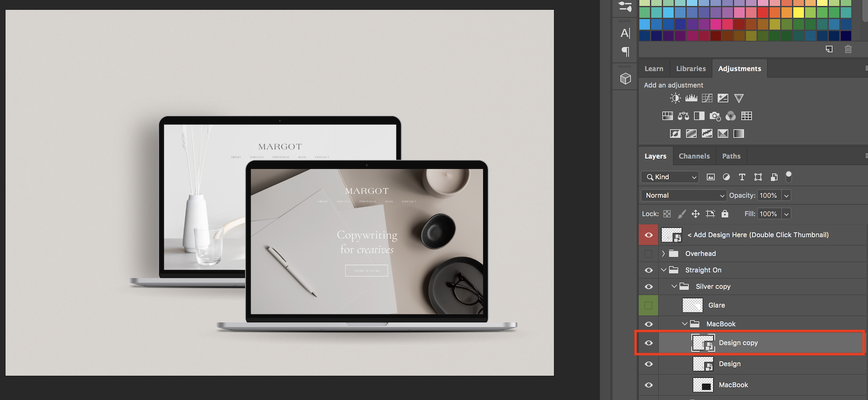Open the Libraries tab
Image resolution: width=868 pixels, height=400 pixels.
[x=691, y=69]
